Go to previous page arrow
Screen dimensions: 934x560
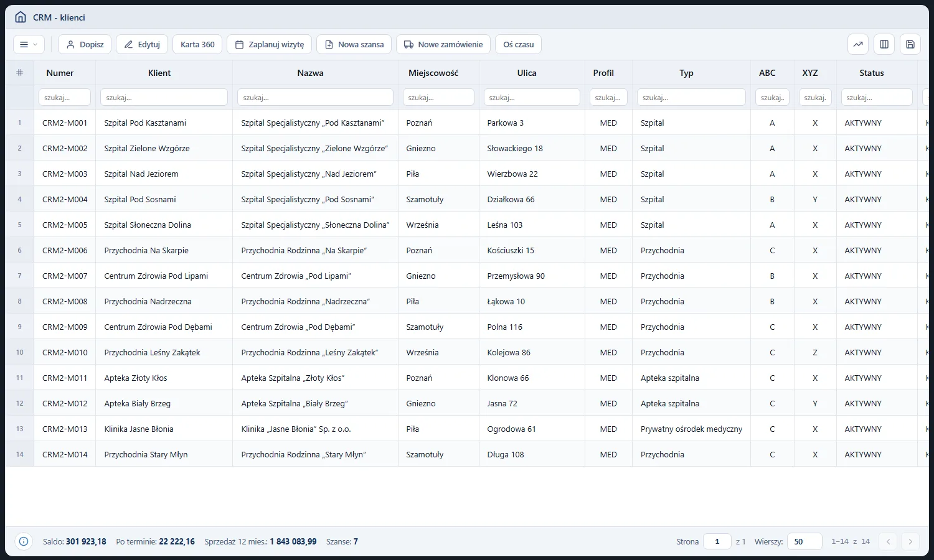click(x=889, y=541)
